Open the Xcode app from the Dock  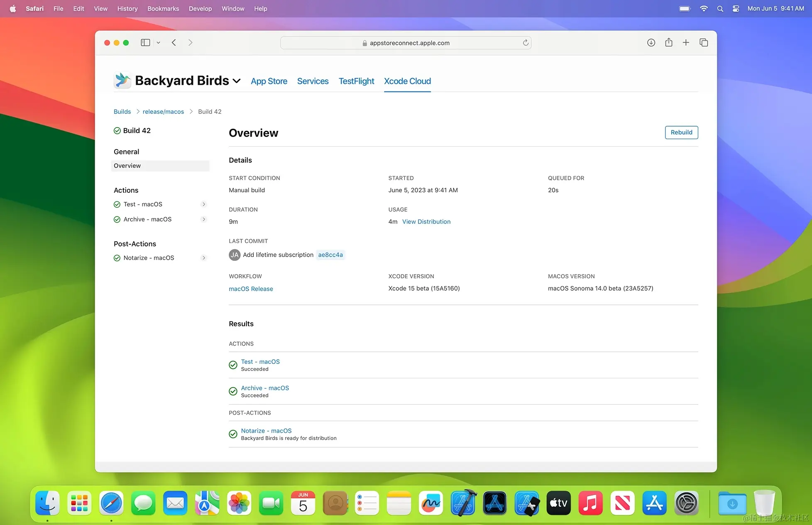tap(464, 503)
